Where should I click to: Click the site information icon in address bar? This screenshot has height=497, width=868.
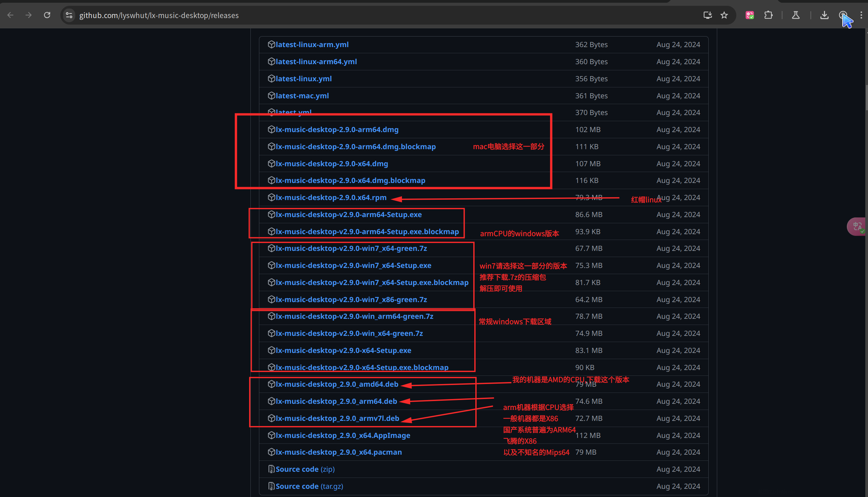click(69, 15)
